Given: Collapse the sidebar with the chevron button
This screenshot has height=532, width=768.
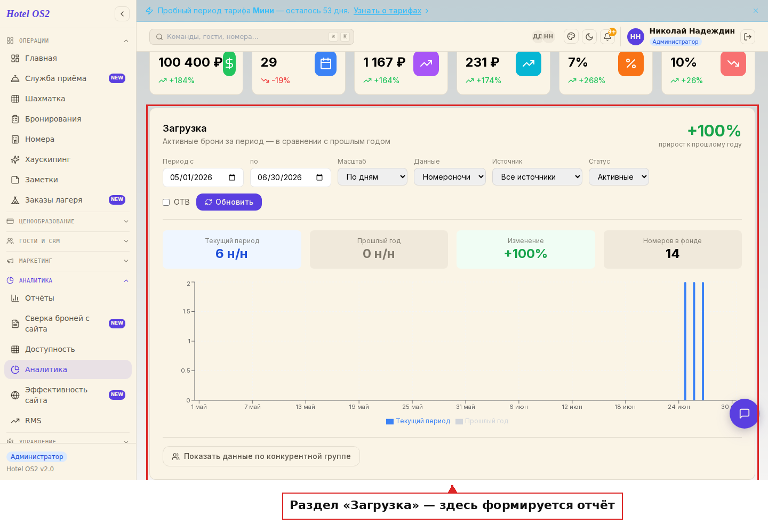Looking at the screenshot, I should coord(122,14).
